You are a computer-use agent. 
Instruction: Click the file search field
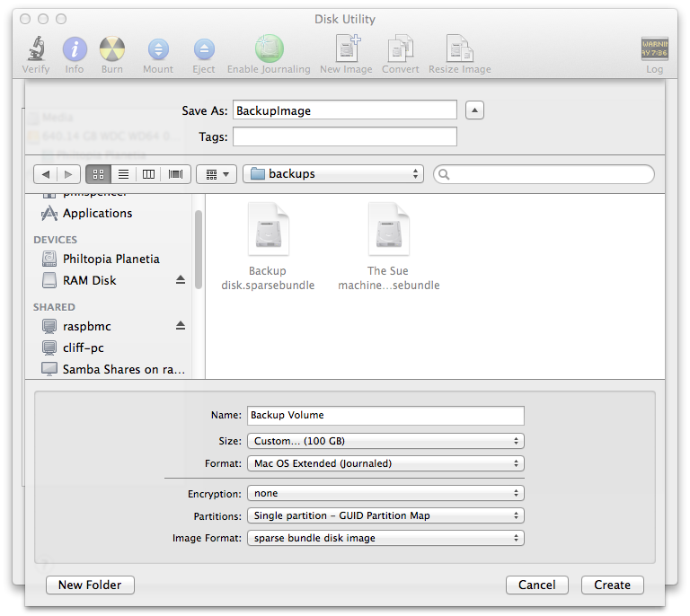tap(544, 174)
